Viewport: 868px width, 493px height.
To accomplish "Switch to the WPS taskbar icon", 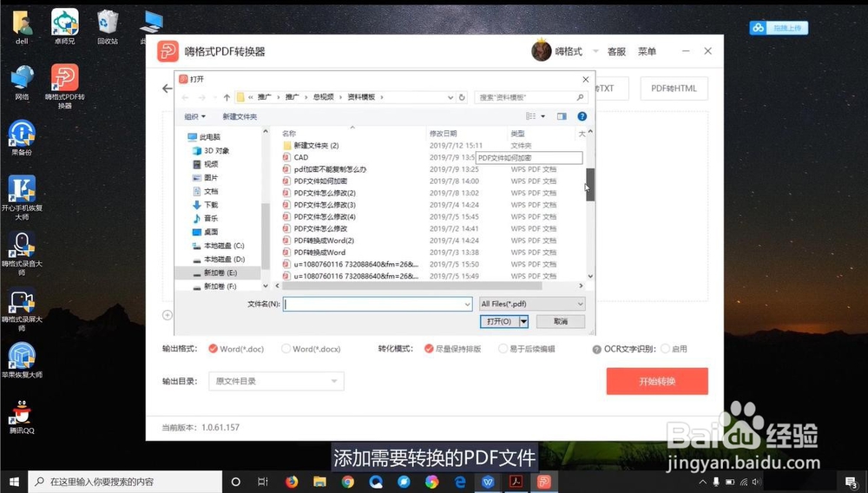I will (488, 482).
